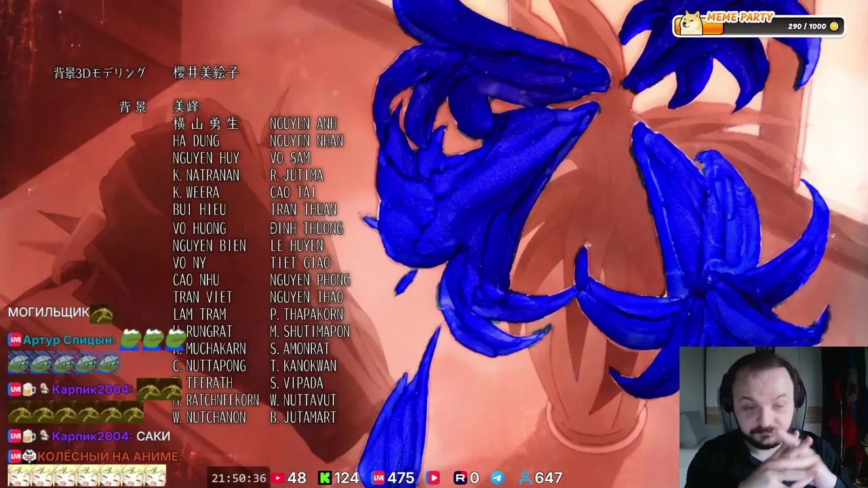Click the YouTube viewer count icon
The image size is (868, 488).
[x=277, y=478]
